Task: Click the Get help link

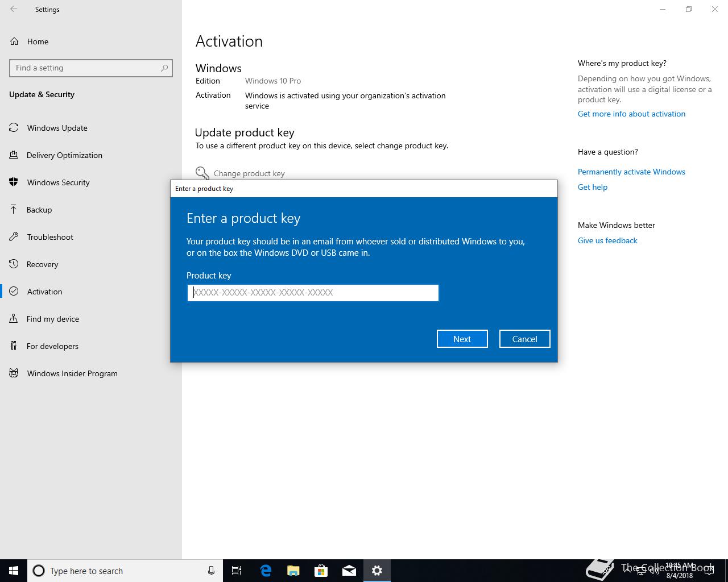Action: tap(593, 187)
